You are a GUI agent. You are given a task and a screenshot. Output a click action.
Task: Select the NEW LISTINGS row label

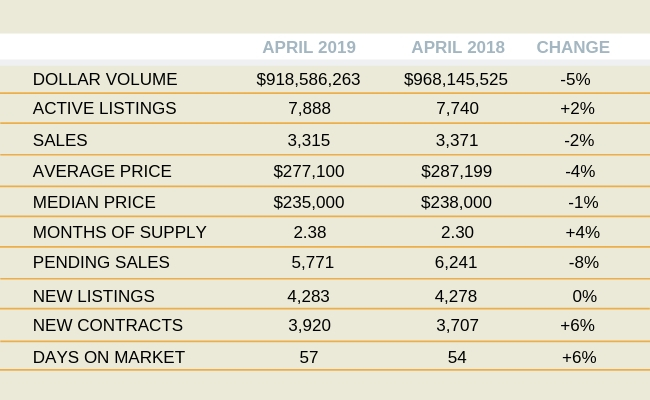(x=93, y=296)
